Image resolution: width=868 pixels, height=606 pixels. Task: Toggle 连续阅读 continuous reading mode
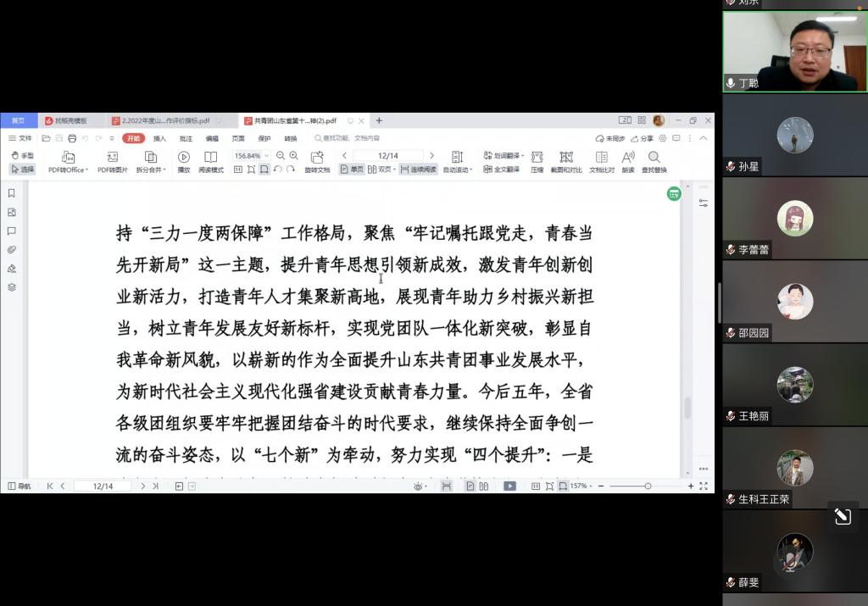click(419, 170)
